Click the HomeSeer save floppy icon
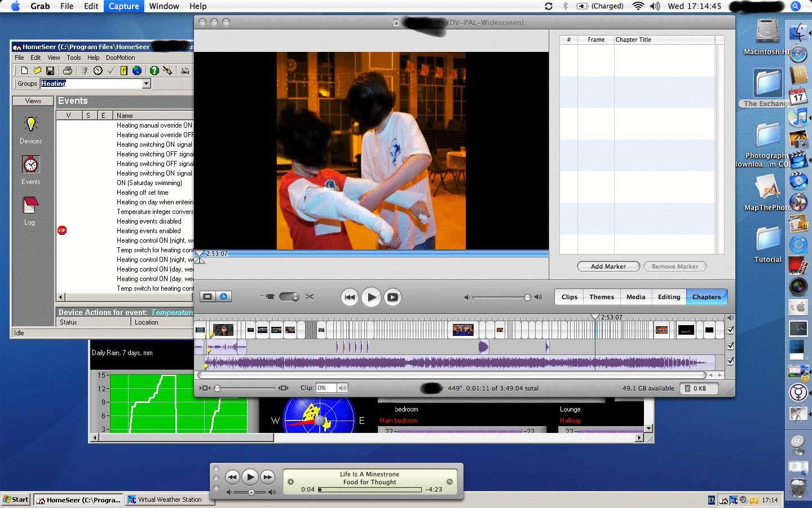Viewport: 812px width, 508px height. (x=50, y=71)
